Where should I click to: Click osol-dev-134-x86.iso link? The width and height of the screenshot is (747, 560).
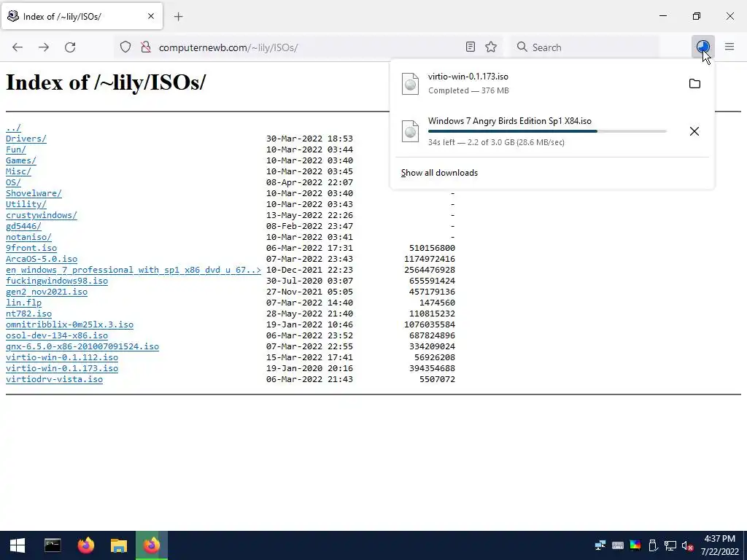coord(57,335)
